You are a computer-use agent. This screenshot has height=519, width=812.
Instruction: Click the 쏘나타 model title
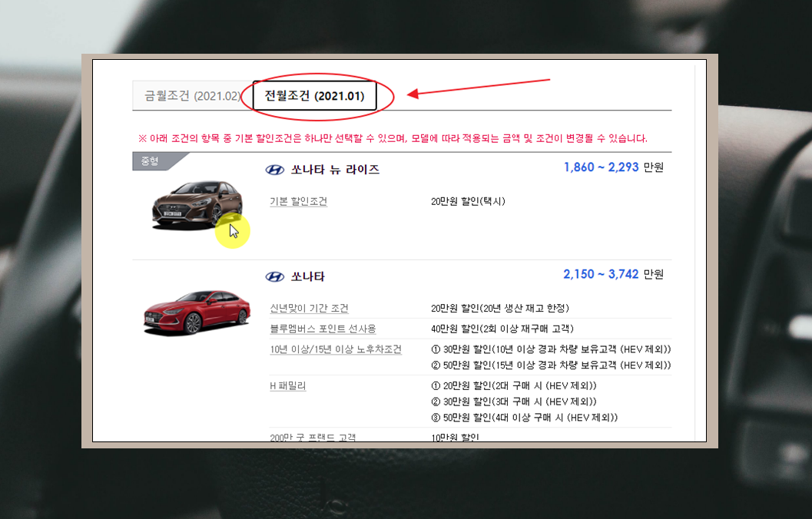[x=307, y=277]
